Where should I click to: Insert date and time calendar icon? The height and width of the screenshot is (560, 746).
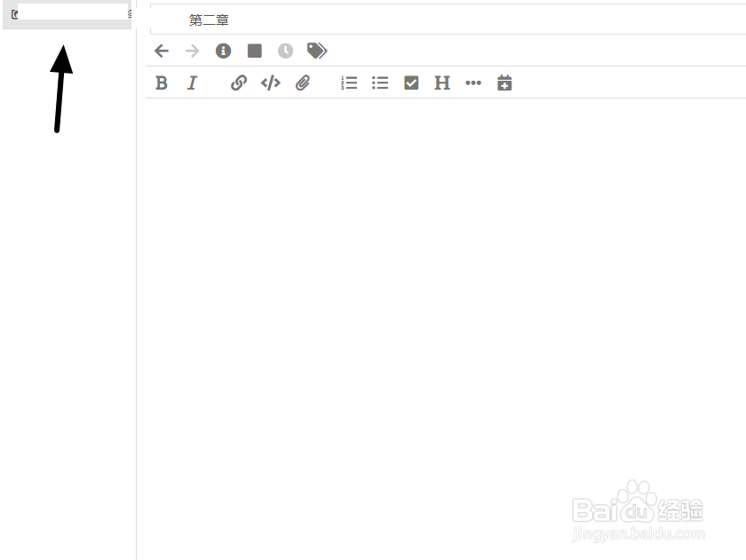504,83
